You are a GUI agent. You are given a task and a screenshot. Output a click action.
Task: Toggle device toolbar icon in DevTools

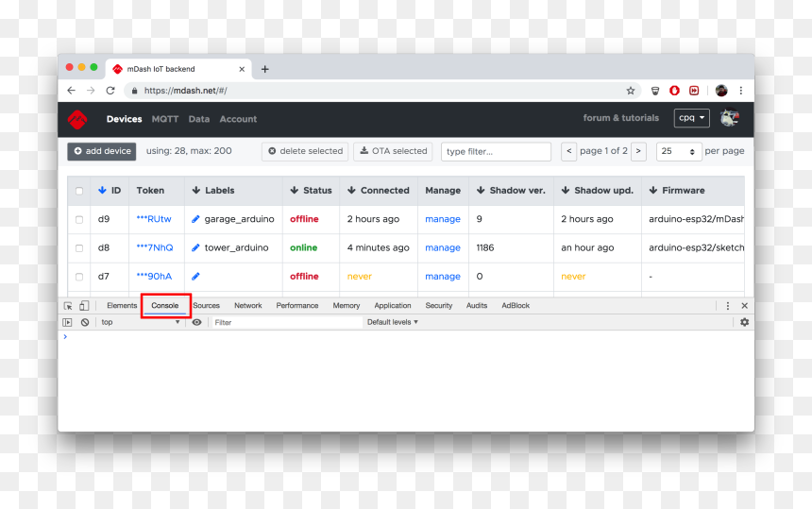click(84, 306)
